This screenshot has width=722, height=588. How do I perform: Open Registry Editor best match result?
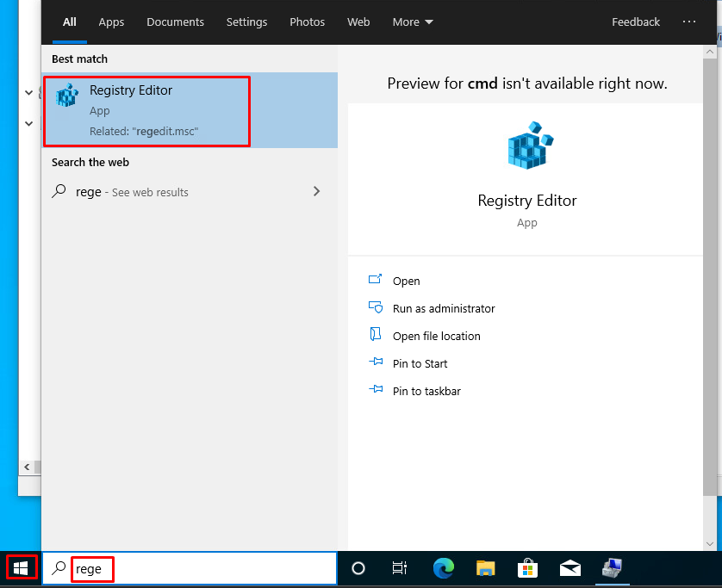[190, 110]
